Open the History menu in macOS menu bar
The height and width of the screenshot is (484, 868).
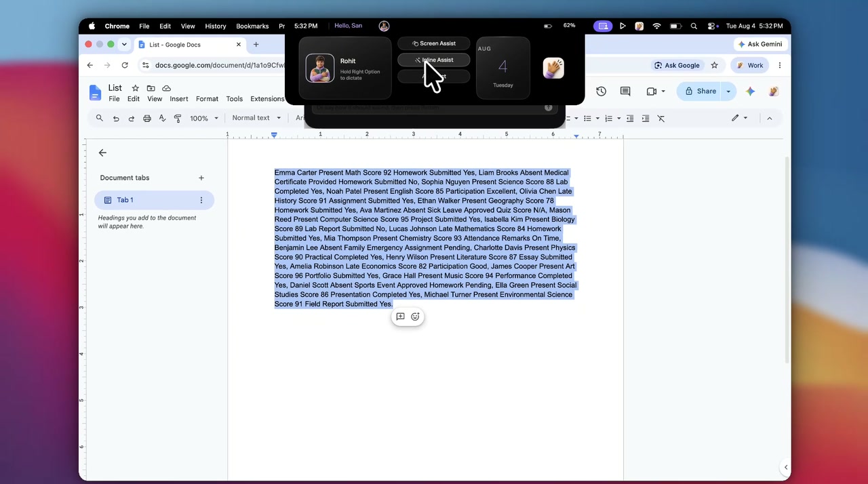(x=216, y=26)
